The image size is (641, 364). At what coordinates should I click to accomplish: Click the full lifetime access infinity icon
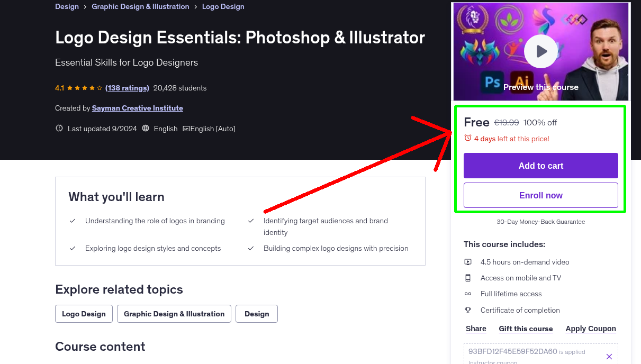click(468, 293)
